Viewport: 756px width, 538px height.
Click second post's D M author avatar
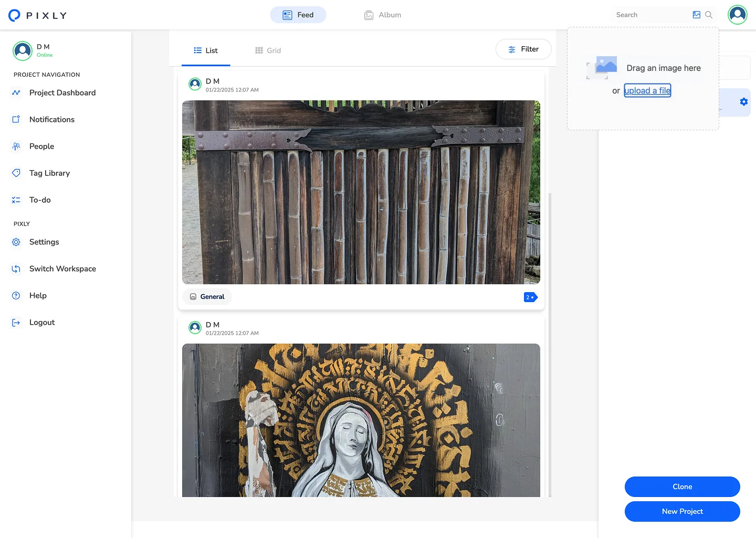pos(195,328)
